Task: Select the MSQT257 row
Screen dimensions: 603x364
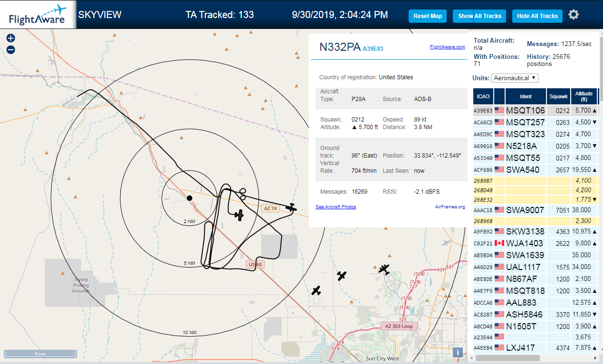Action: [x=535, y=122]
